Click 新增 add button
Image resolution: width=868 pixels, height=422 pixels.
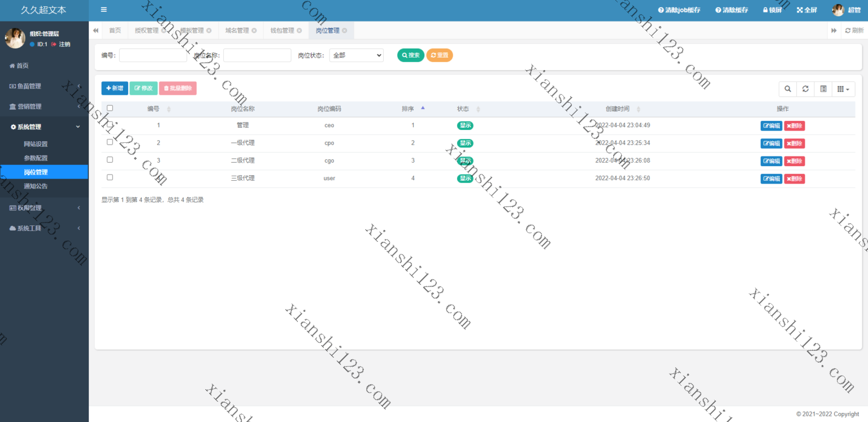click(115, 88)
